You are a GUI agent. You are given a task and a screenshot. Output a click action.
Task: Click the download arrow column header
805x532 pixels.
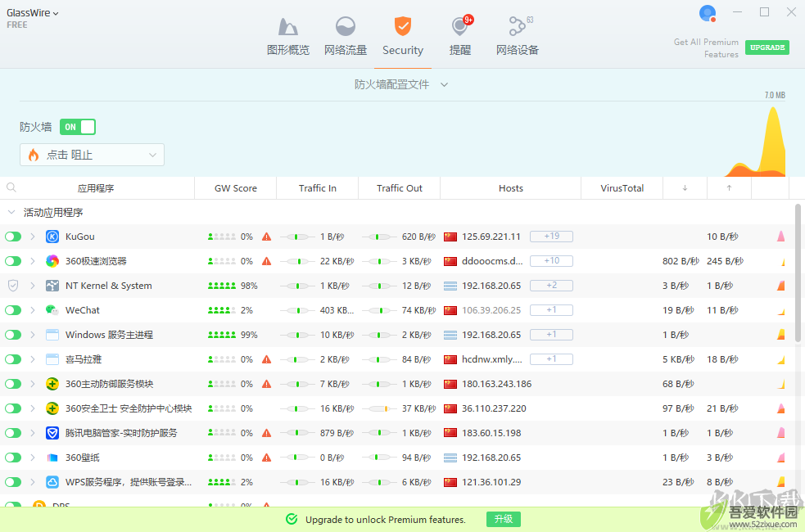[x=685, y=187]
